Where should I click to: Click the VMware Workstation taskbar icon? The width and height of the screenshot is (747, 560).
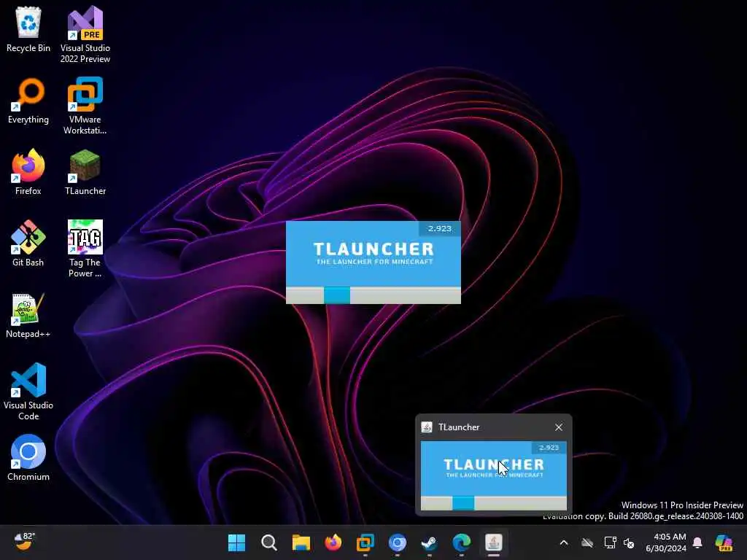pyautogui.click(x=365, y=542)
